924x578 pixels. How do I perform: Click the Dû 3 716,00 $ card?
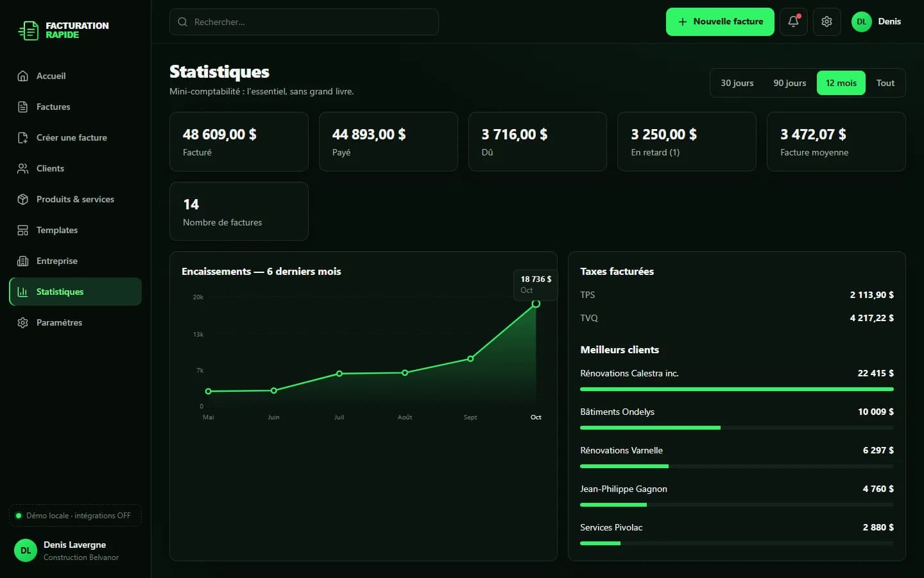(x=538, y=141)
